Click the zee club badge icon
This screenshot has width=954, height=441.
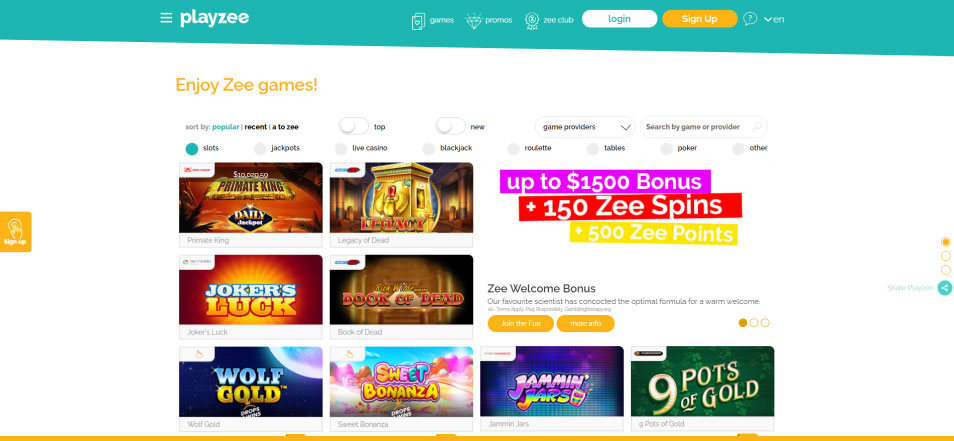(x=532, y=20)
